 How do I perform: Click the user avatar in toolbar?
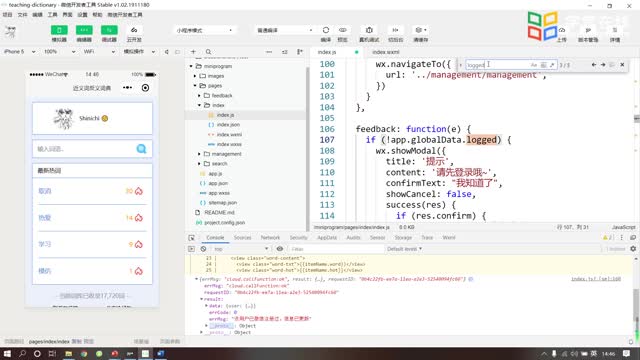11,31
